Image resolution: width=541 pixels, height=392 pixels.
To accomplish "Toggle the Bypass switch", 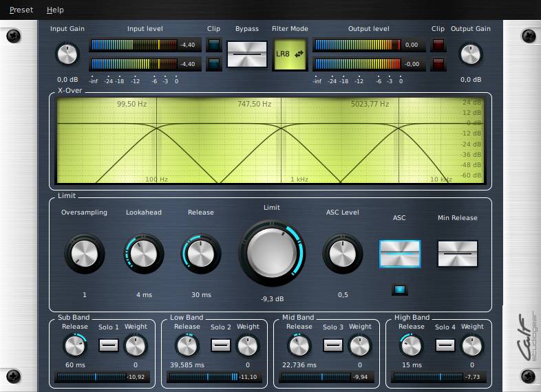I will tap(247, 54).
